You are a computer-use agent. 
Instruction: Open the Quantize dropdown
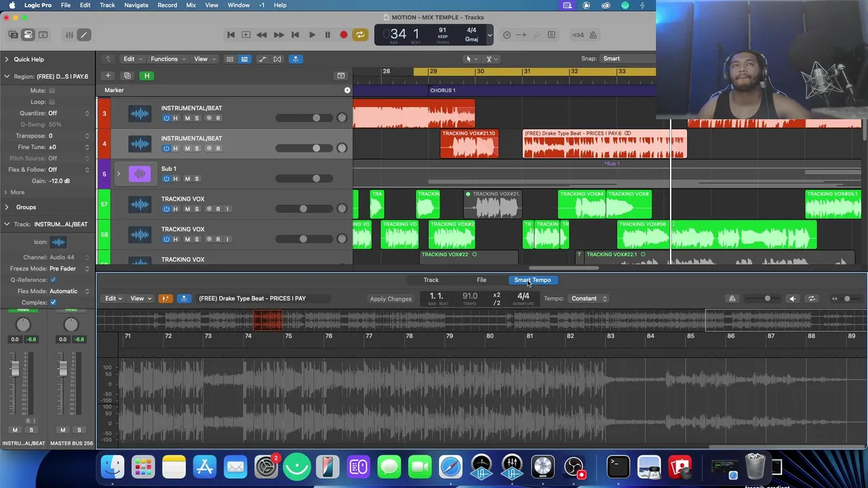coord(68,113)
